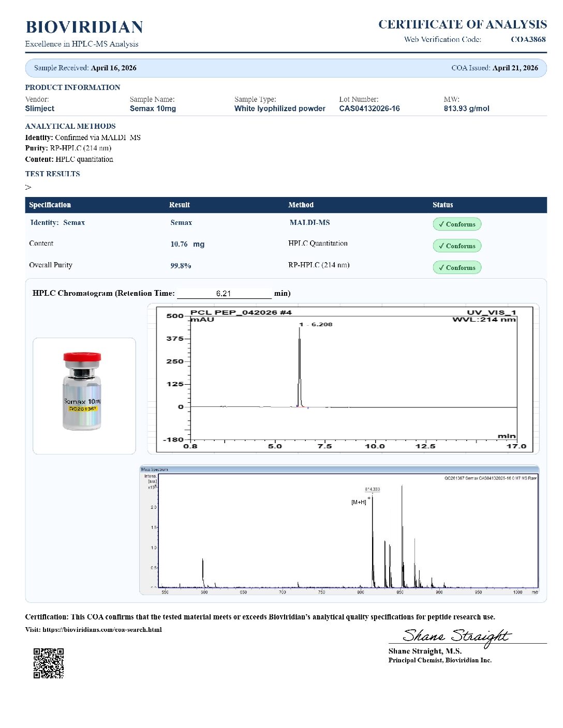The height and width of the screenshot is (728, 563).
Task: Click the Conforms badge in Identity row
Action: tap(457, 224)
